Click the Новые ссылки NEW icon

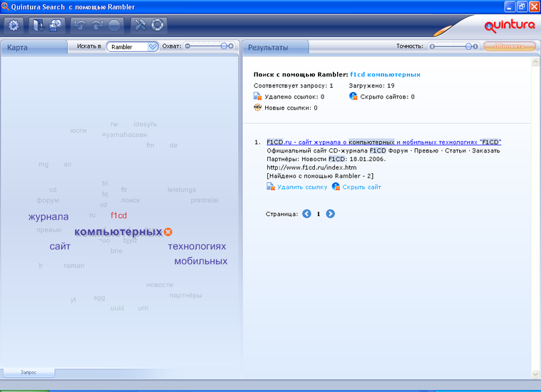click(258, 108)
